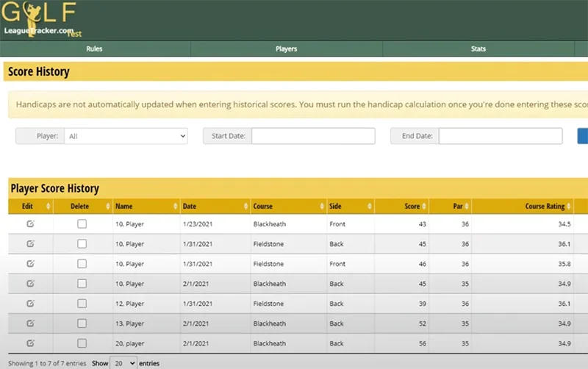Screen dimensions: 588x369
Task: Edit 20, player score entry
Action: coord(30,343)
